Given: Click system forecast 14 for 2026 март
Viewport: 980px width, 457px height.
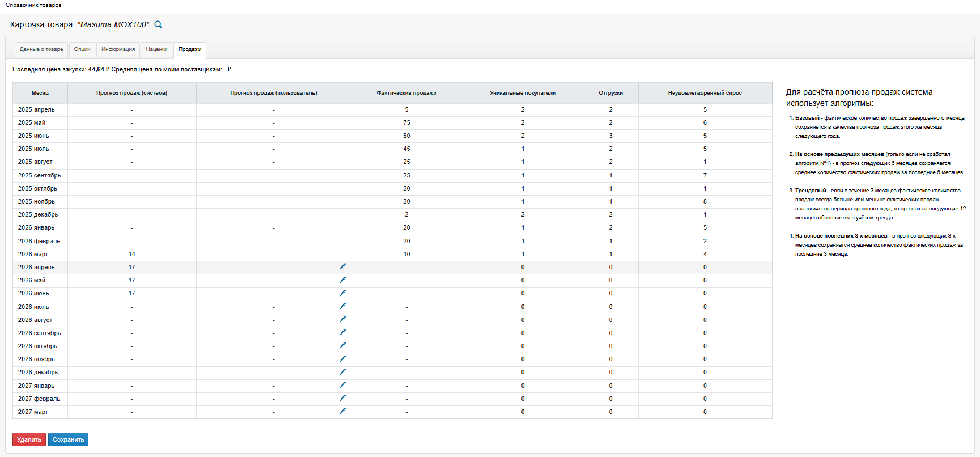Looking at the screenshot, I should (131, 254).
